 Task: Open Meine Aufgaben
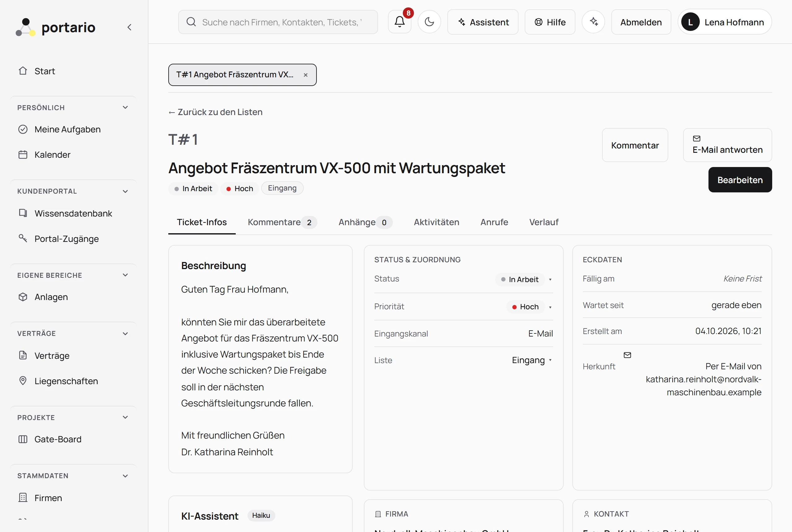pyautogui.click(x=74, y=129)
